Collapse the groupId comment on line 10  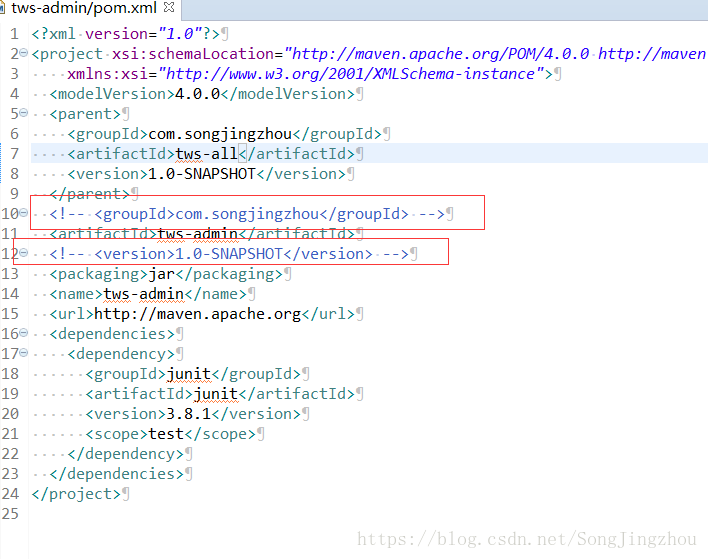click(23, 213)
